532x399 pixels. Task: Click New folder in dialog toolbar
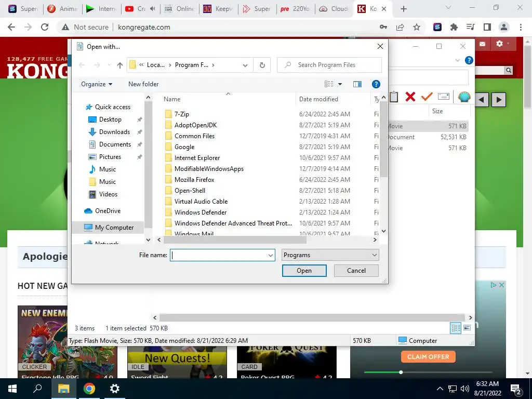143,84
